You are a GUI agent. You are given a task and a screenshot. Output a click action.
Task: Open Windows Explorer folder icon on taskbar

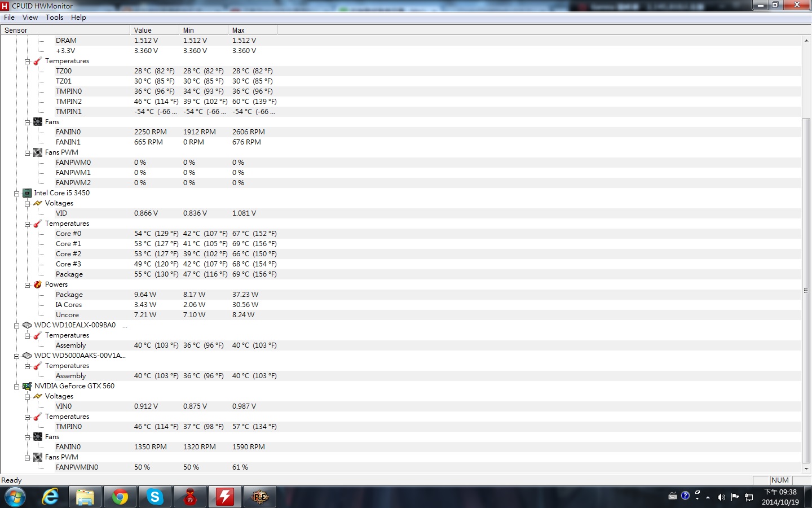pyautogui.click(x=85, y=497)
